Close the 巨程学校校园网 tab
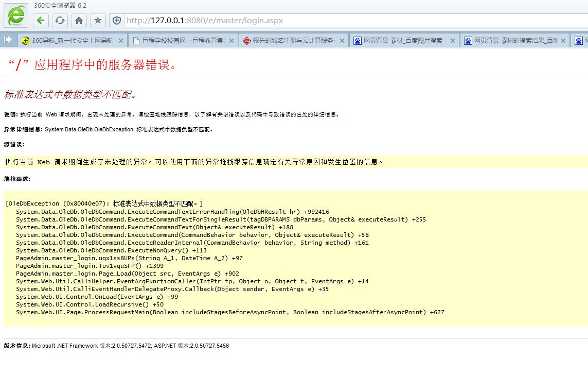The width and height of the screenshot is (588, 375). (x=231, y=40)
